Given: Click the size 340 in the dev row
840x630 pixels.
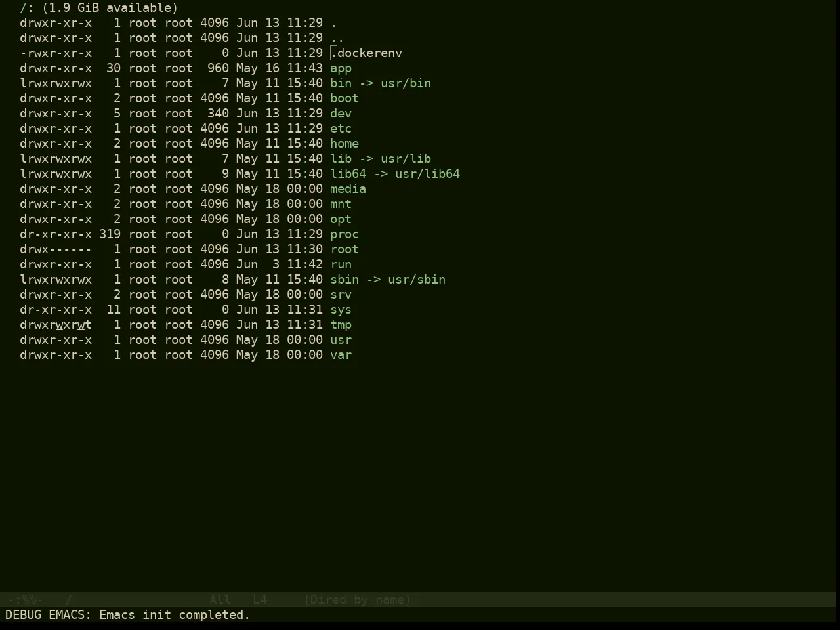Looking at the screenshot, I should point(218,114).
